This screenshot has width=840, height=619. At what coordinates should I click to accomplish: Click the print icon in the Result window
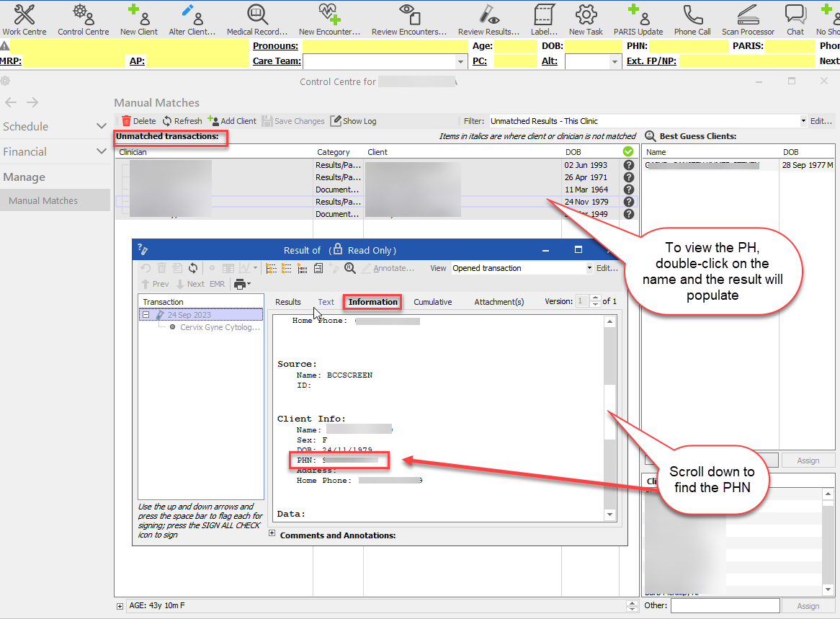239,284
